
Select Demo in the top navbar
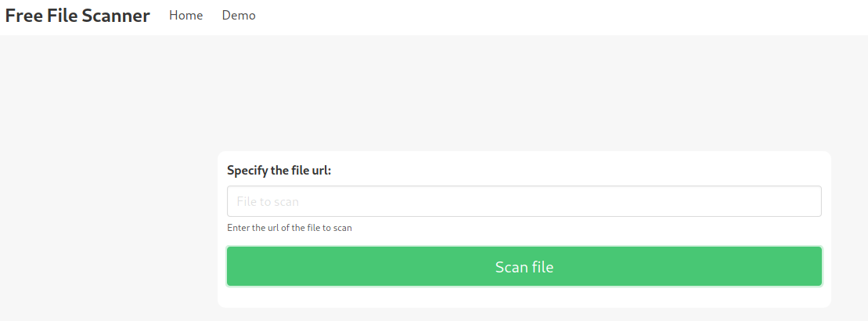click(x=239, y=16)
